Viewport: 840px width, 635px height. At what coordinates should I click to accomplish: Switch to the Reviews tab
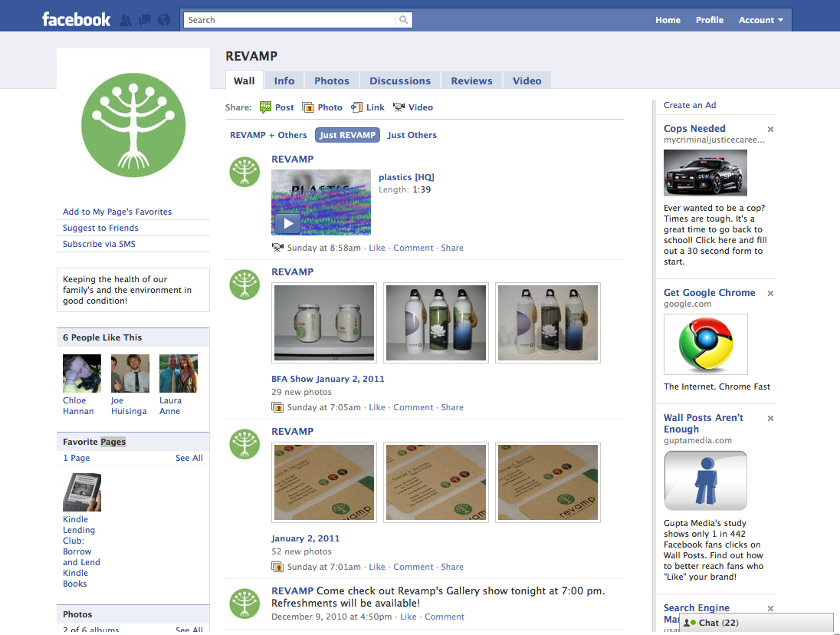click(471, 81)
